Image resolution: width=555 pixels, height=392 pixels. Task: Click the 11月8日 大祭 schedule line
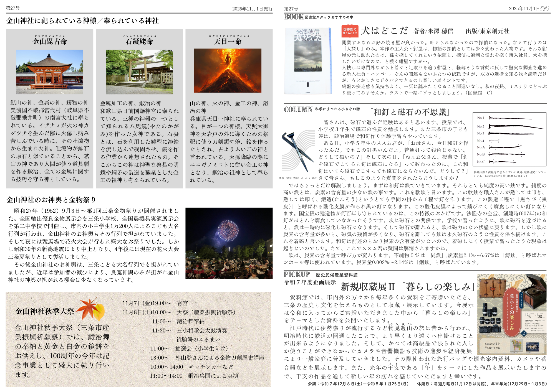click(179, 312)
